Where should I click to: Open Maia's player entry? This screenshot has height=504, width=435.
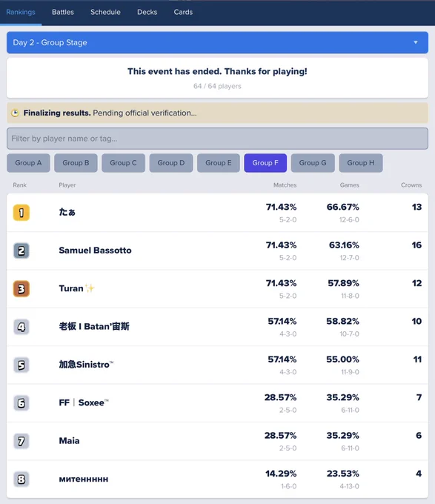(218, 441)
